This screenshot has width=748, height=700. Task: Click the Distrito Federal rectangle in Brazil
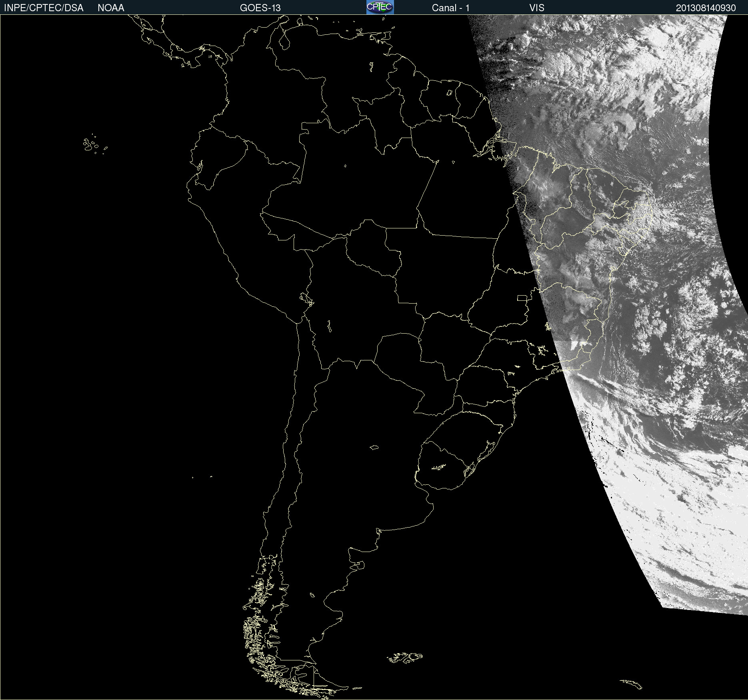(x=522, y=298)
